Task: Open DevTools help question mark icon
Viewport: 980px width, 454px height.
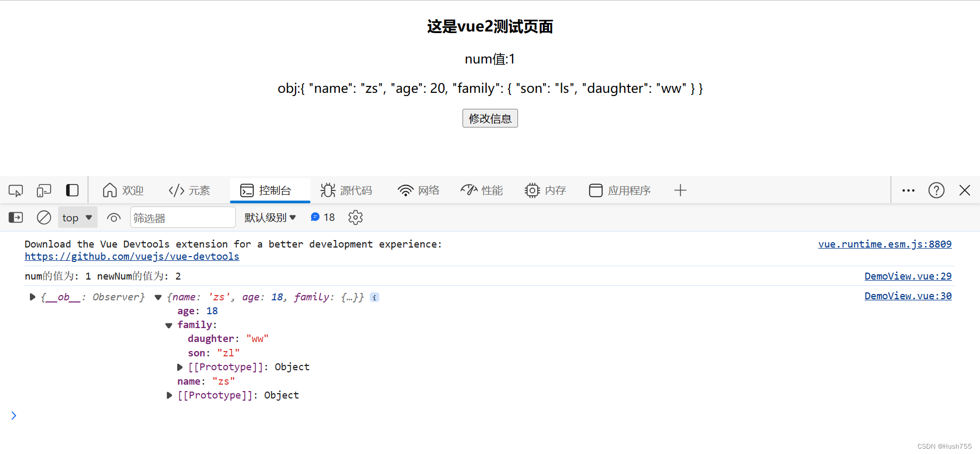Action: [936, 190]
